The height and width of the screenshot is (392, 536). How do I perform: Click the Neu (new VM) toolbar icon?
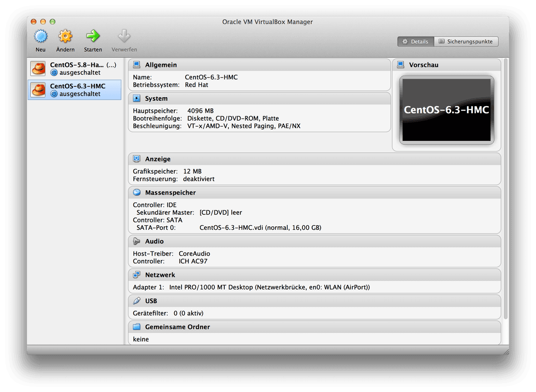point(40,37)
